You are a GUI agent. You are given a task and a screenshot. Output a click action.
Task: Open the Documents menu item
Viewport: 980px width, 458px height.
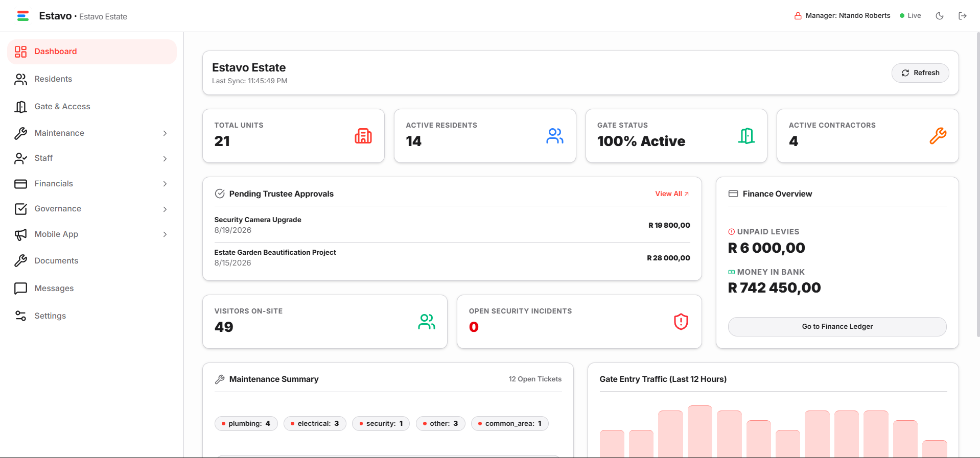(x=92, y=261)
